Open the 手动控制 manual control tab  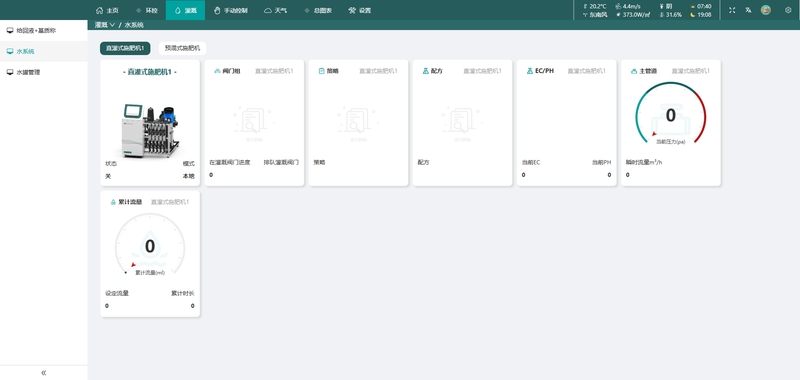pos(230,10)
